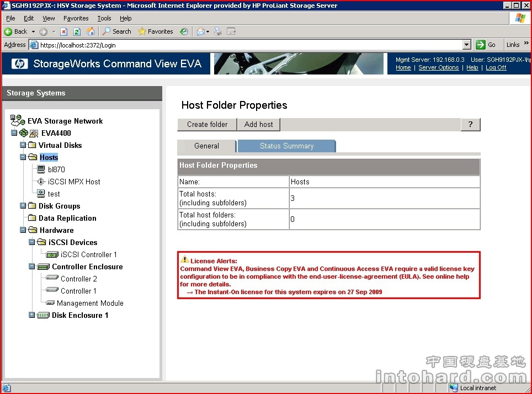Open the Tools menu

[104, 18]
